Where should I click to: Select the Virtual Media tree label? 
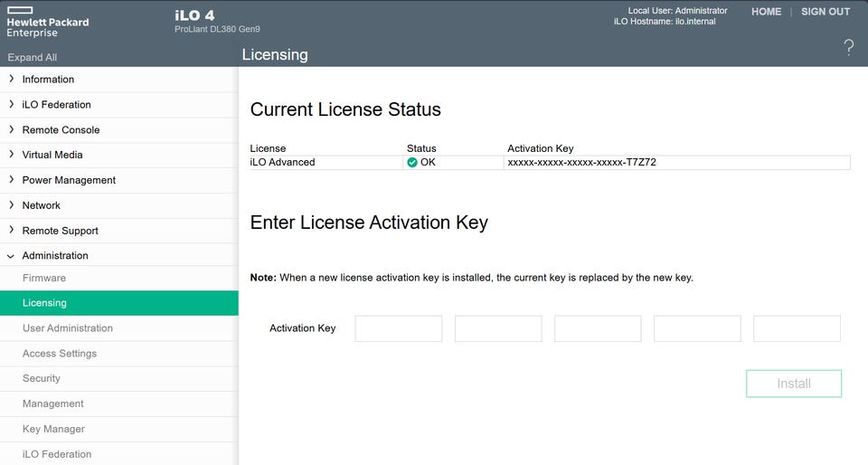click(x=52, y=155)
